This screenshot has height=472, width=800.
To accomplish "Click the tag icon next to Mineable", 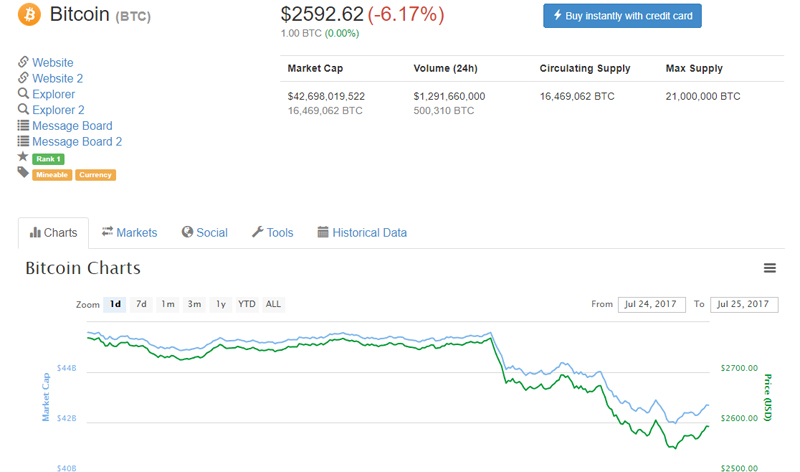I will (23, 172).
